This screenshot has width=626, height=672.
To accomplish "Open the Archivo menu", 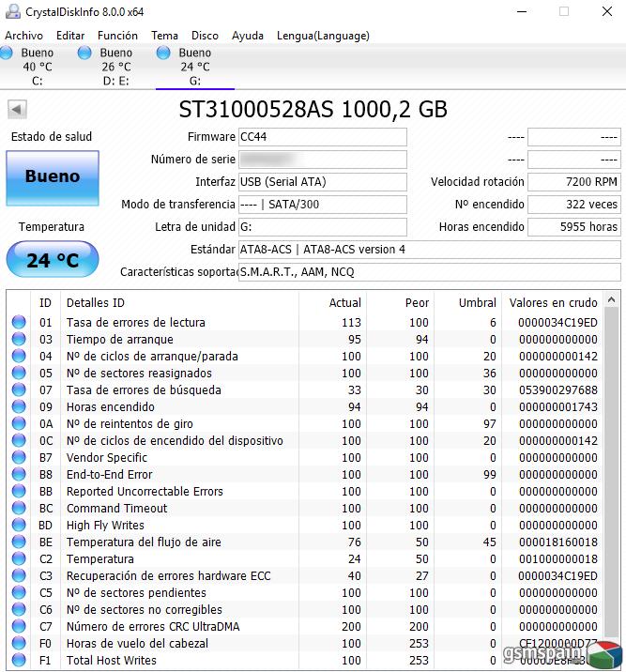I will pos(24,36).
